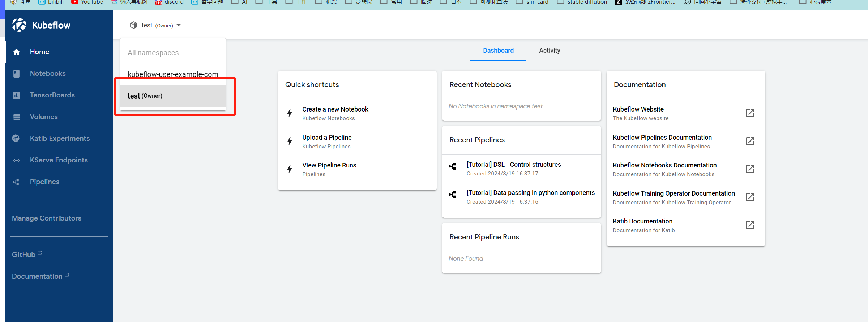This screenshot has width=868, height=322.
Task: Open Manage Contributors in sidebar
Action: click(x=47, y=218)
